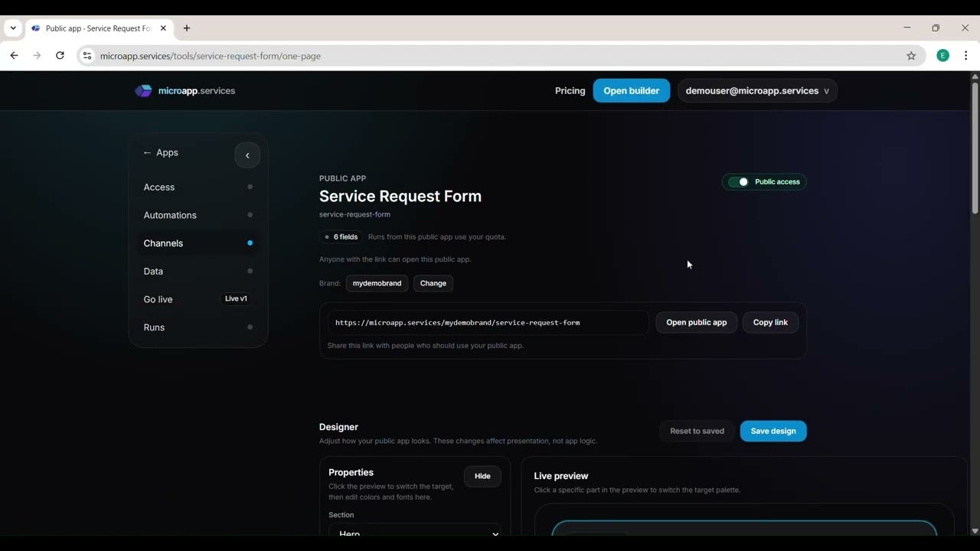Navigate back to Apps list
The height and width of the screenshot is (551, 980).
point(160,152)
